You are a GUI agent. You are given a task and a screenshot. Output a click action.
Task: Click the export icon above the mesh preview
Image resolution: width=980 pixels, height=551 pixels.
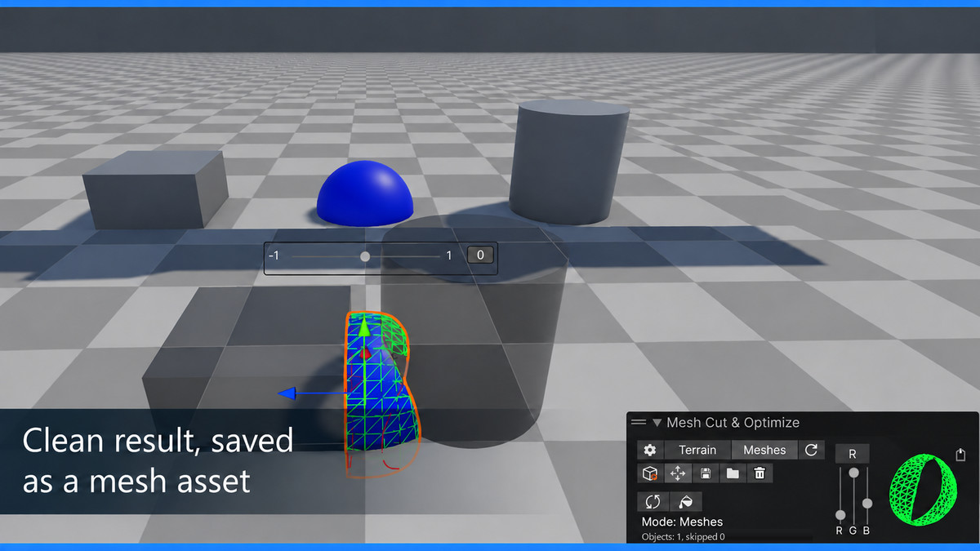click(961, 453)
